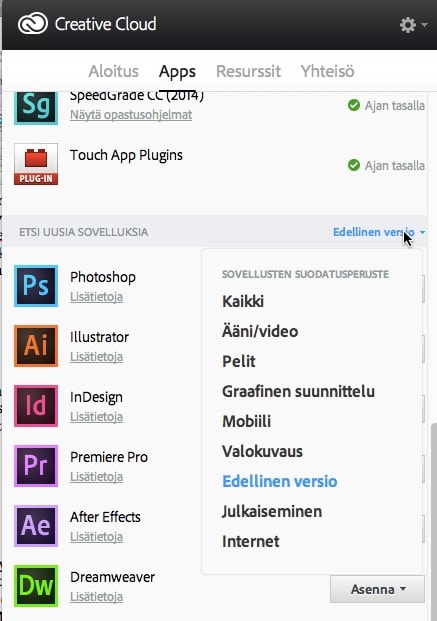Choose Graafinen suunnittelu filter option
Image resolution: width=437 pixels, height=621 pixels.
pyautogui.click(x=298, y=391)
